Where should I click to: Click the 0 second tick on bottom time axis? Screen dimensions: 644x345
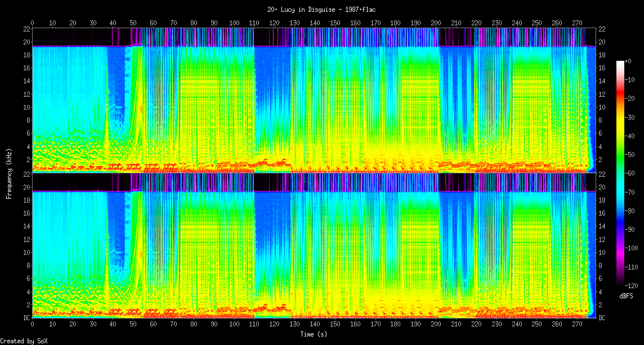(x=32, y=325)
